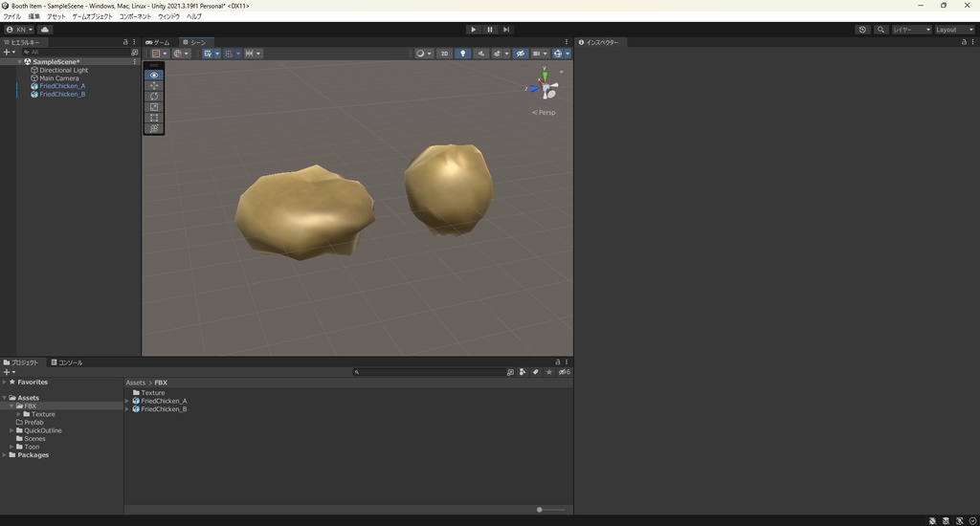
Task: Click the favorites star icon in Project toolbar
Action: [548, 372]
